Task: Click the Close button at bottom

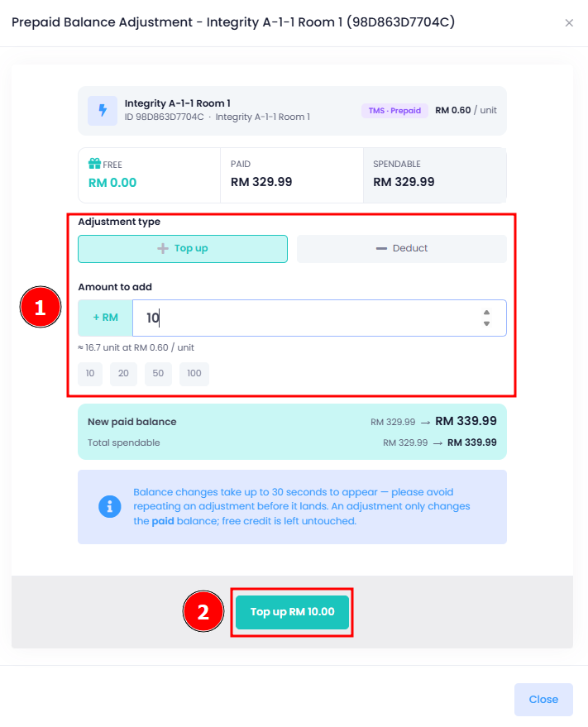Action: pyautogui.click(x=543, y=700)
